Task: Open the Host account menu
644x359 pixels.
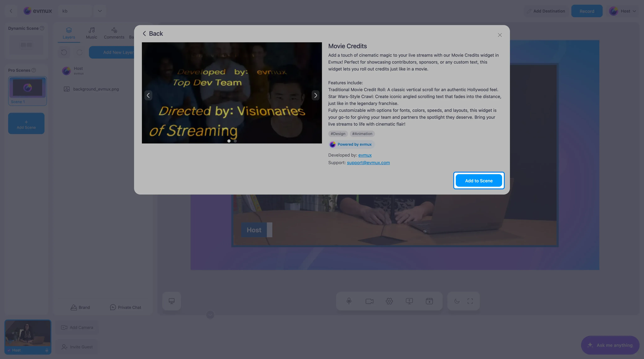Action: (x=623, y=11)
